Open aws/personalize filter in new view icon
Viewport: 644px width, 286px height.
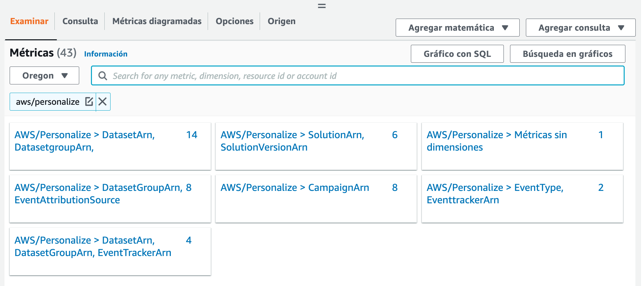[x=89, y=102]
